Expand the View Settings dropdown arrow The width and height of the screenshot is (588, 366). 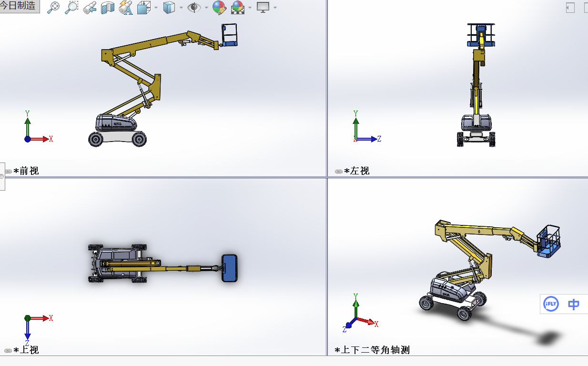(275, 8)
